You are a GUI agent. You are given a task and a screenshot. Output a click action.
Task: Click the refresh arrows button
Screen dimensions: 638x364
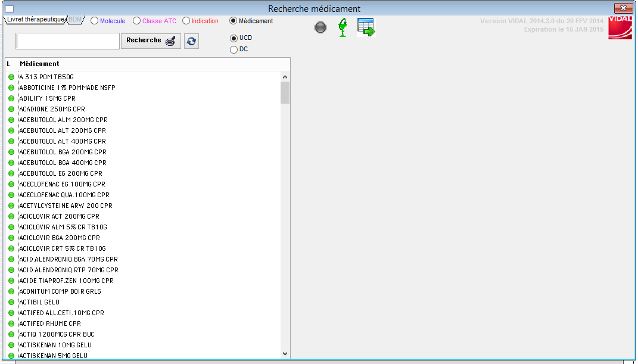tap(191, 41)
